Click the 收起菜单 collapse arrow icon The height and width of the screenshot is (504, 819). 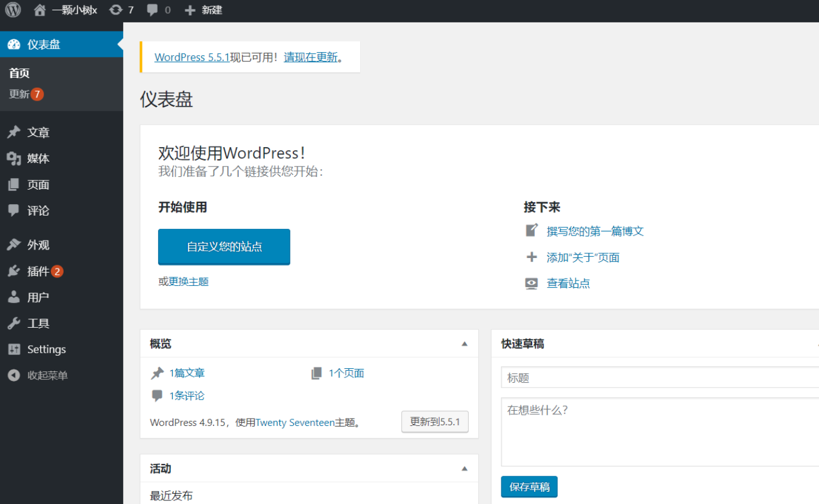pyautogui.click(x=14, y=376)
